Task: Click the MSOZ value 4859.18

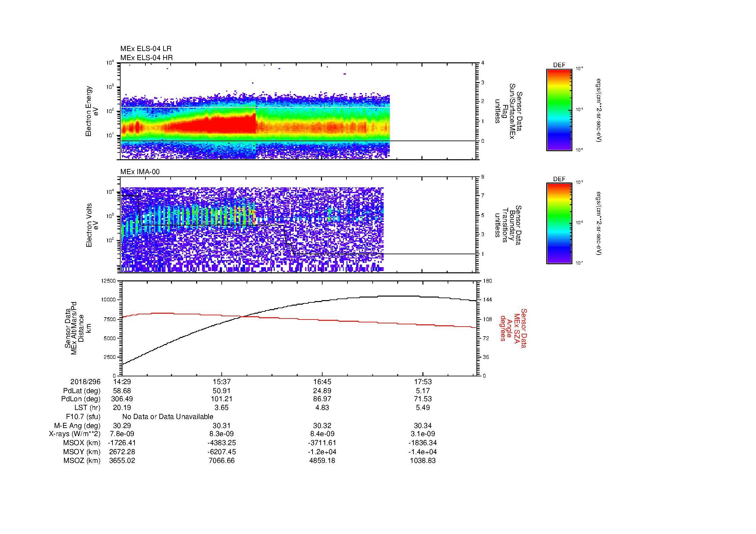Action: click(322, 461)
